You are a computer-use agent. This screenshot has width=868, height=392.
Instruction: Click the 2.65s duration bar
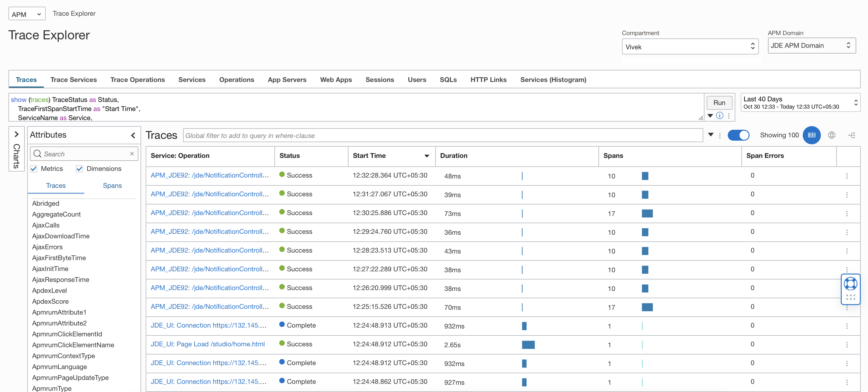[x=528, y=345]
